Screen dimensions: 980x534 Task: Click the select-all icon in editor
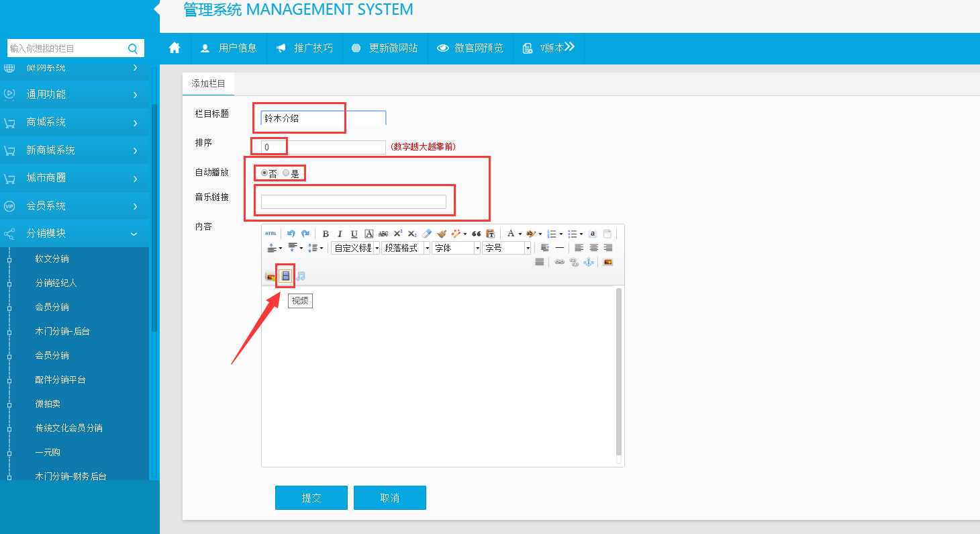click(592, 234)
